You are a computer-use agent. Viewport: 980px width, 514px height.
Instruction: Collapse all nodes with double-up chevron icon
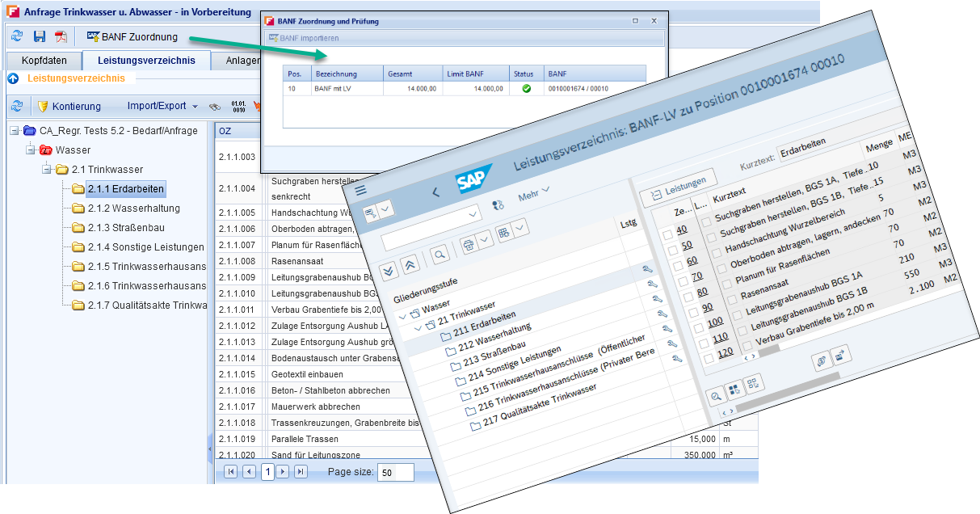pos(410,263)
